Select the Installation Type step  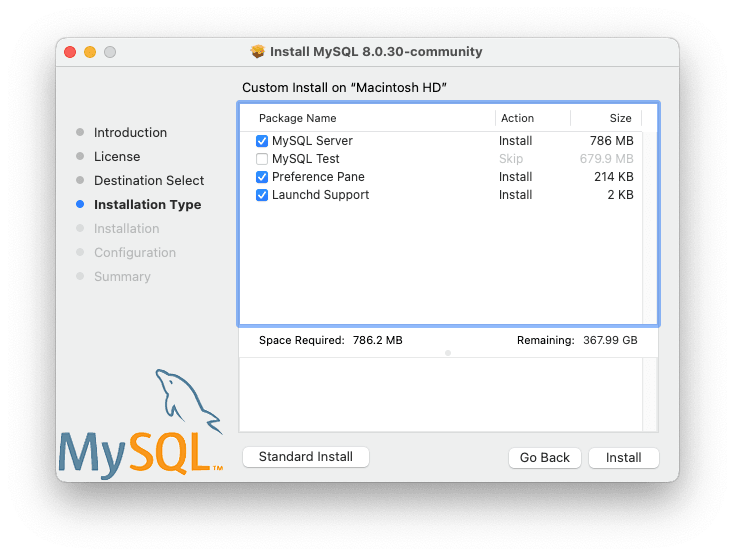(148, 205)
